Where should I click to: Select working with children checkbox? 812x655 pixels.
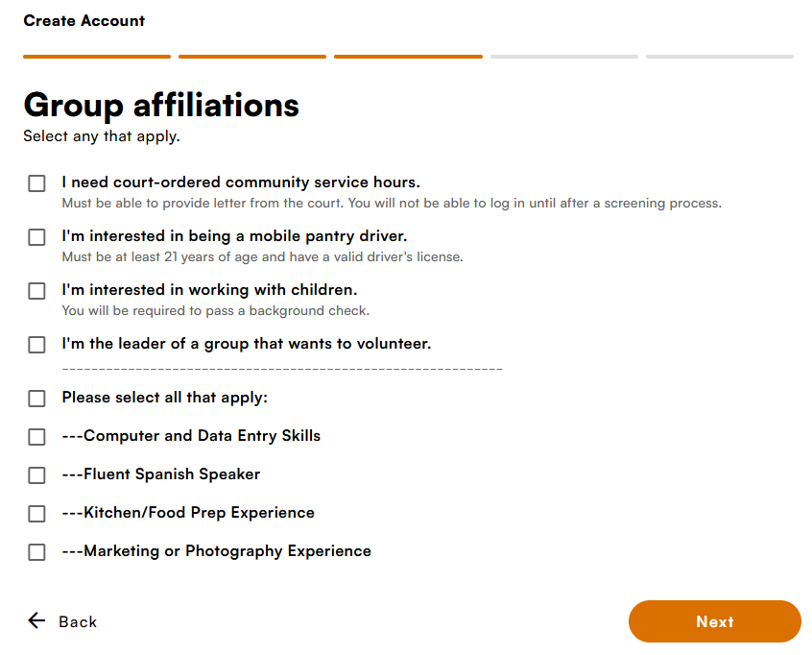click(36, 291)
